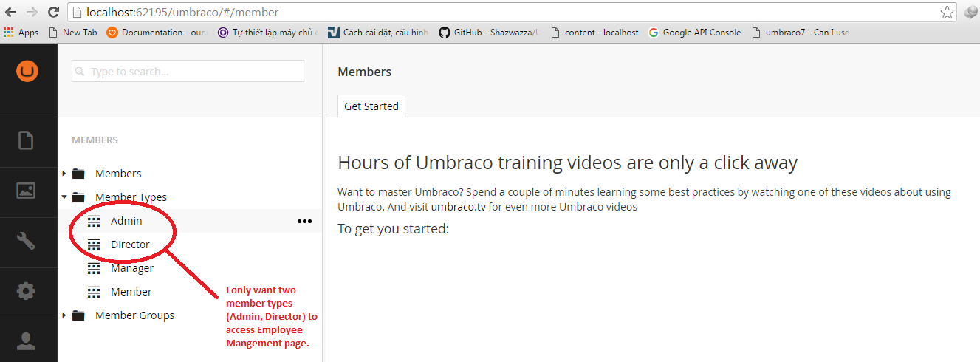Click the Member Groups folder icon
The width and height of the screenshot is (980, 362).
pyautogui.click(x=78, y=315)
